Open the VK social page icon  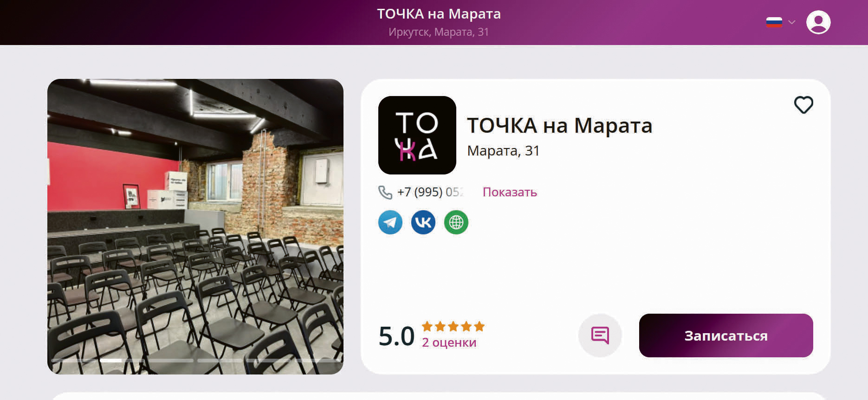[x=423, y=222]
